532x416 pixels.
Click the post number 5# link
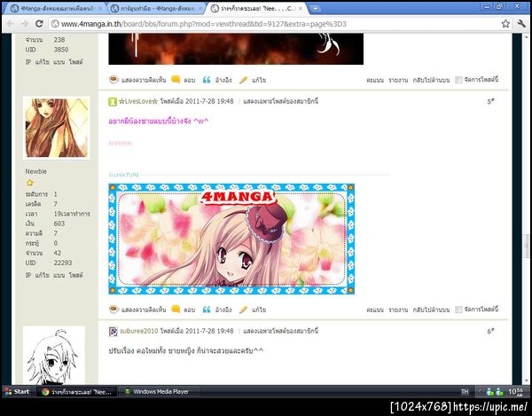490,101
